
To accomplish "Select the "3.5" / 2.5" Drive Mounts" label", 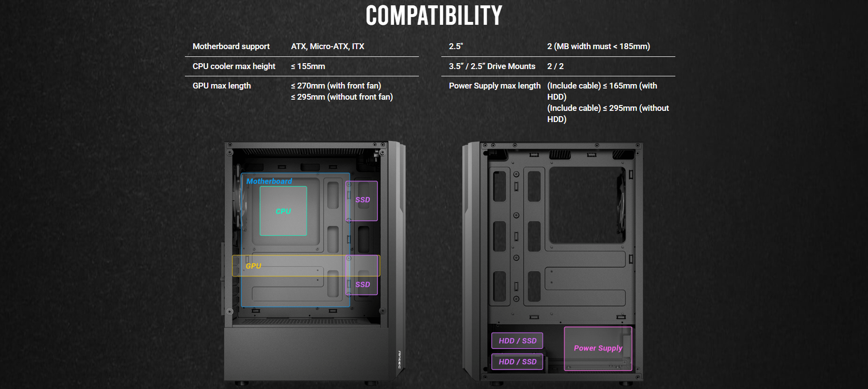I will point(491,66).
